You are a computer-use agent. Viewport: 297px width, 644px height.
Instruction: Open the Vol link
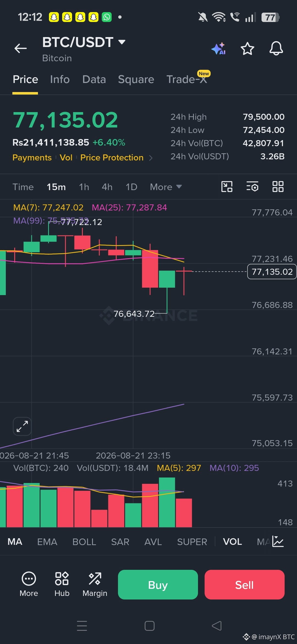click(66, 158)
